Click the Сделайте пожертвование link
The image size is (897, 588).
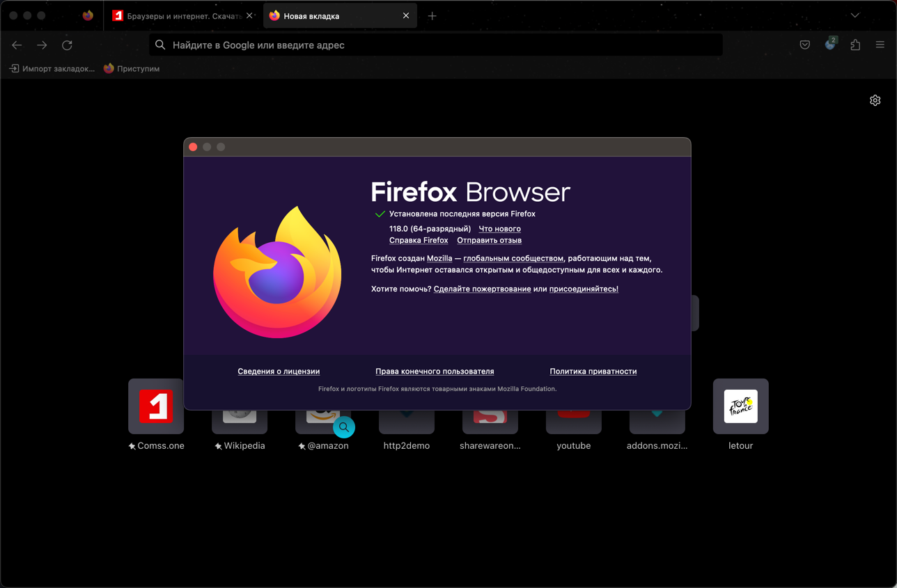pyautogui.click(x=482, y=289)
